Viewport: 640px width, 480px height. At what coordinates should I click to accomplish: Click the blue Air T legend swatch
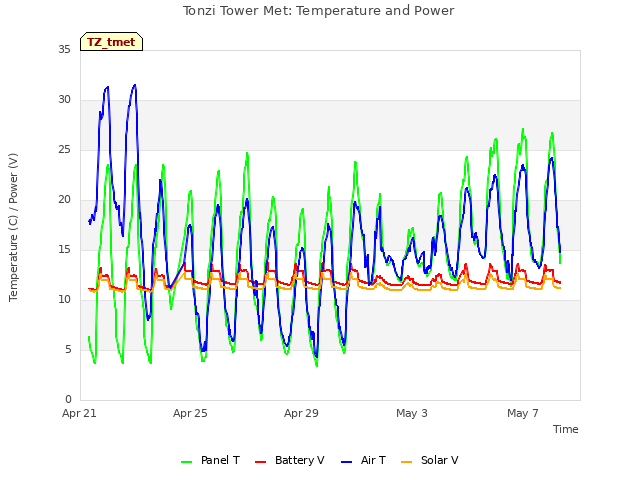pyautogui.click(x=347, y=462)
